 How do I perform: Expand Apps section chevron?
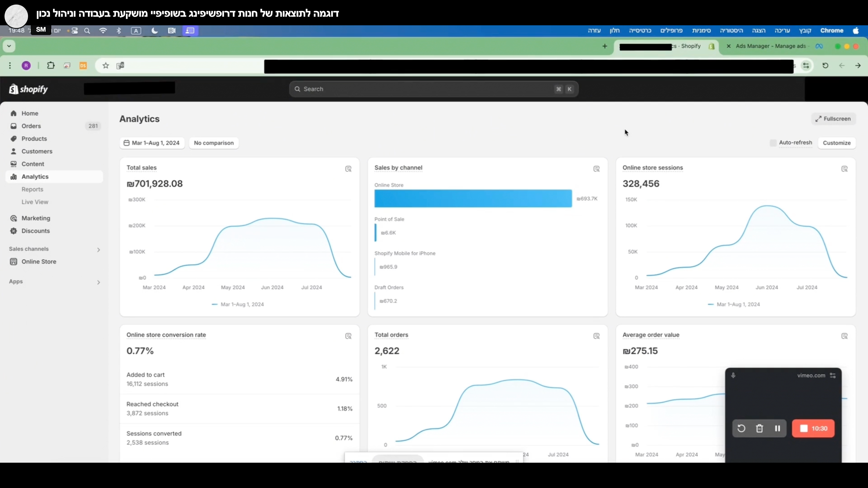(x=98, y=282)
